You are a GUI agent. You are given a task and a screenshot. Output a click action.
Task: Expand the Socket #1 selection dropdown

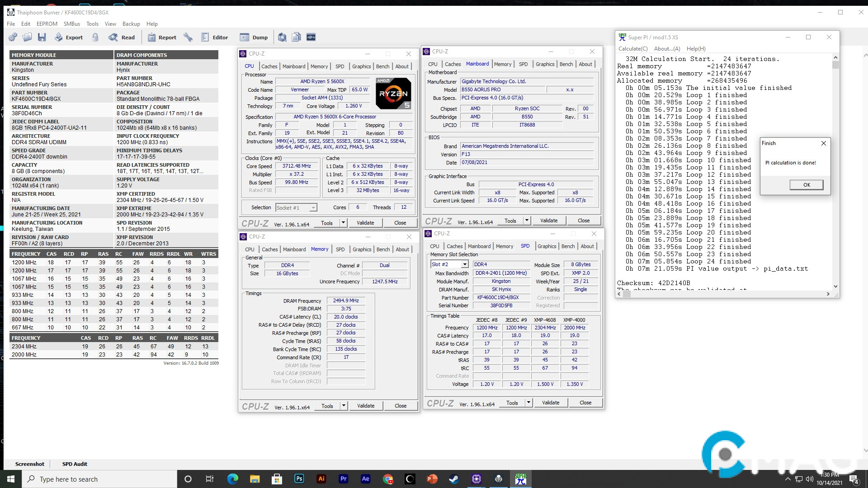(x=313, y=208)
